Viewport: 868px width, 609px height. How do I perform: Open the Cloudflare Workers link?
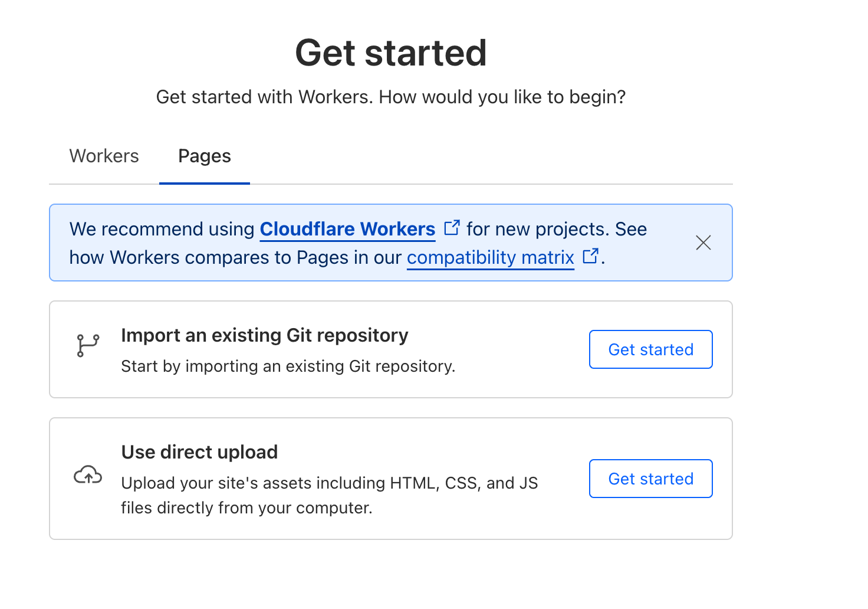(x=347, y=229)
